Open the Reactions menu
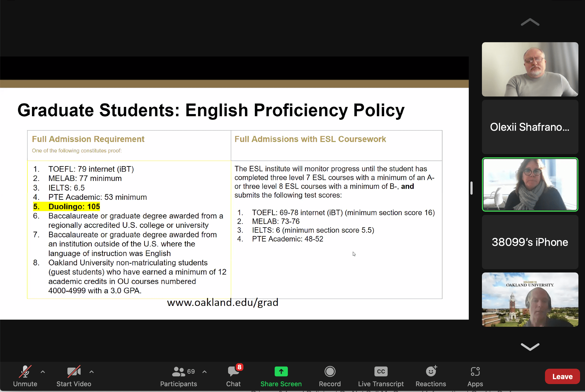This screenshot has width=585, height=392. (431, 376)
